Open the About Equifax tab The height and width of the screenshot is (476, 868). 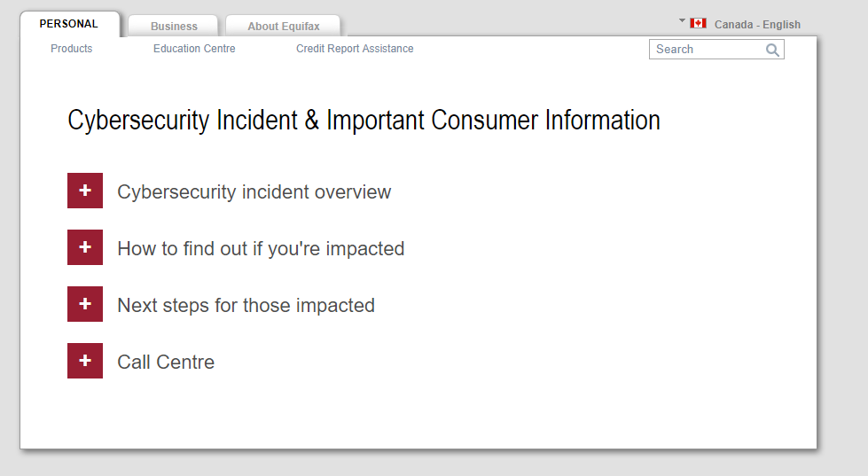coord(284,27)
